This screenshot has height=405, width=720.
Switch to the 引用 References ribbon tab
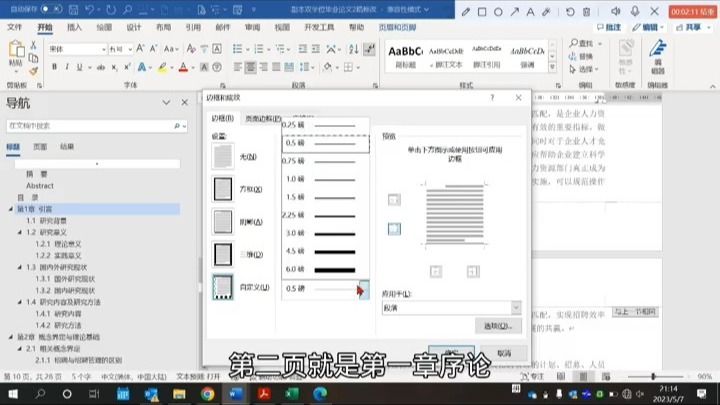pos(193,28)
